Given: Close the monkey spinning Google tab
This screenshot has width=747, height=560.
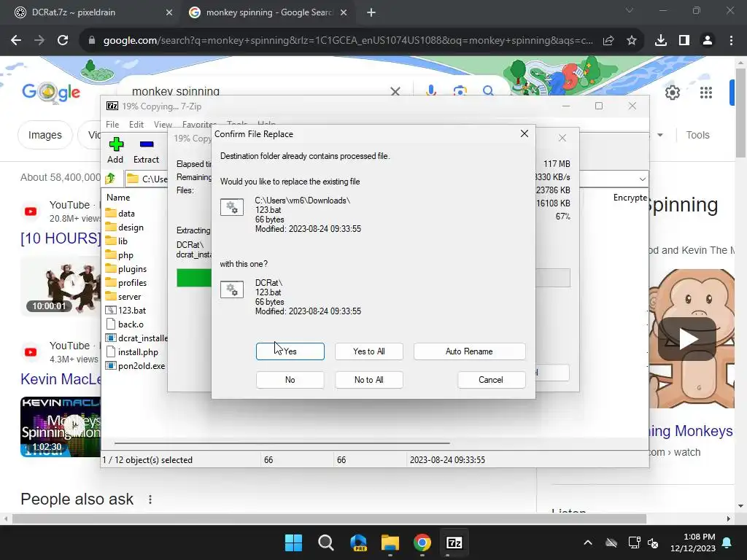Looking at the screenshot, I should coord(344,13).
